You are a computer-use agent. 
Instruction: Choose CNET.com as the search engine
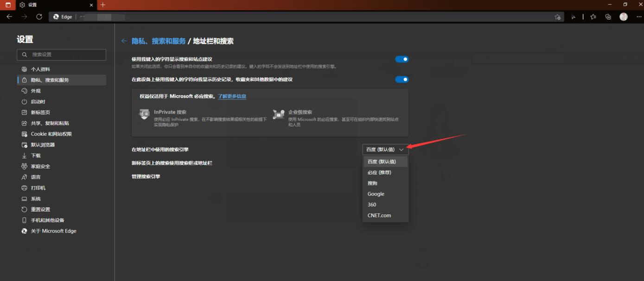pyautogui.click(x=385, y=215)
